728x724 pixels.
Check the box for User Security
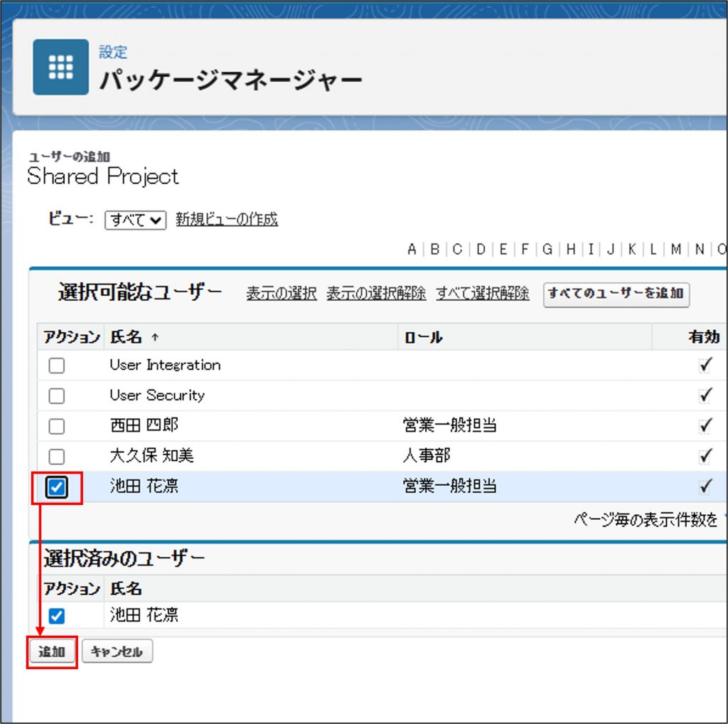tap(56, 396)
